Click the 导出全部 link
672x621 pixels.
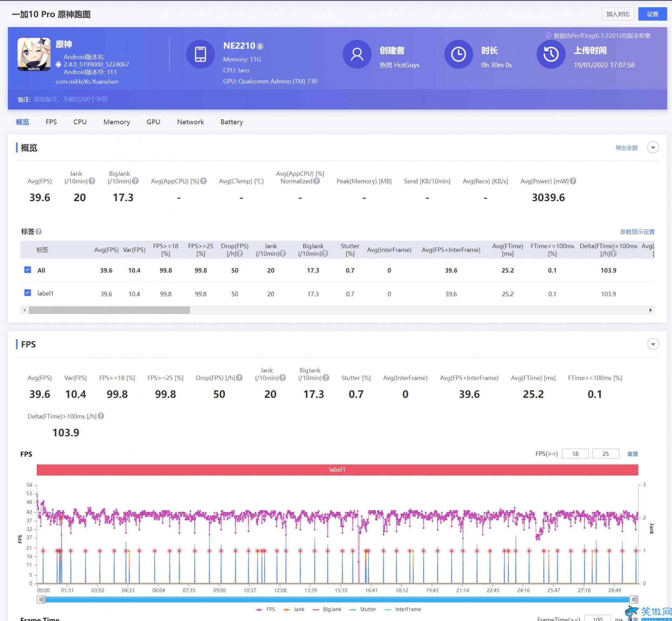point(626,148)
